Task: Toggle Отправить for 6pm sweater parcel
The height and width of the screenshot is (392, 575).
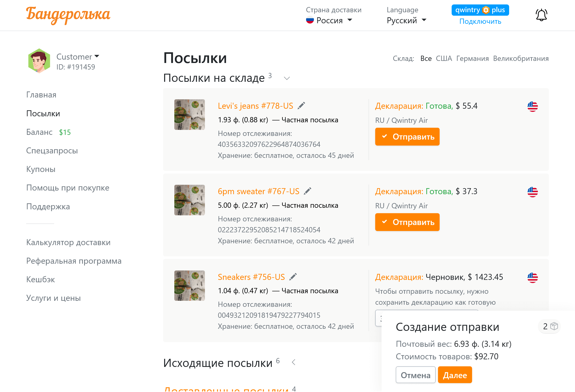Action: coord(407,222)
